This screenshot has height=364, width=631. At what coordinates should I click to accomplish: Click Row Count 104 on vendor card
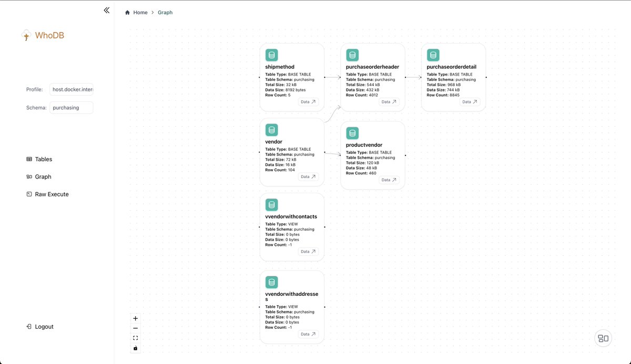click(x=280, y=170)
